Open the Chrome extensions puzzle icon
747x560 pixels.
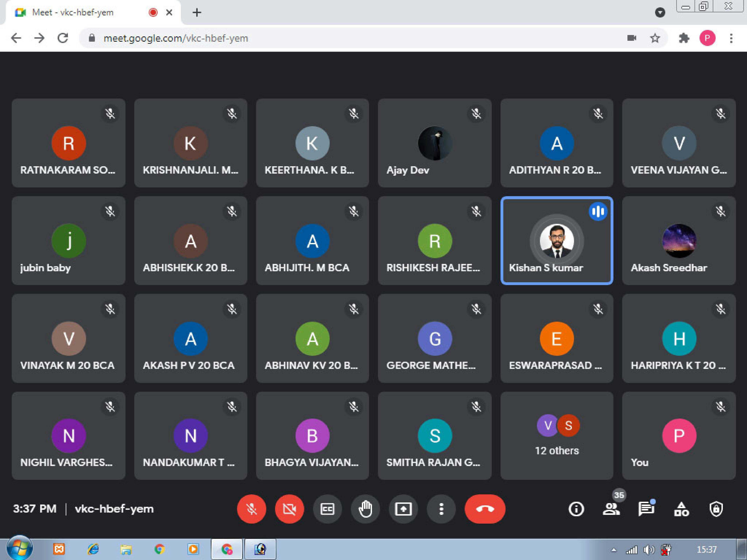click(684, 38)
